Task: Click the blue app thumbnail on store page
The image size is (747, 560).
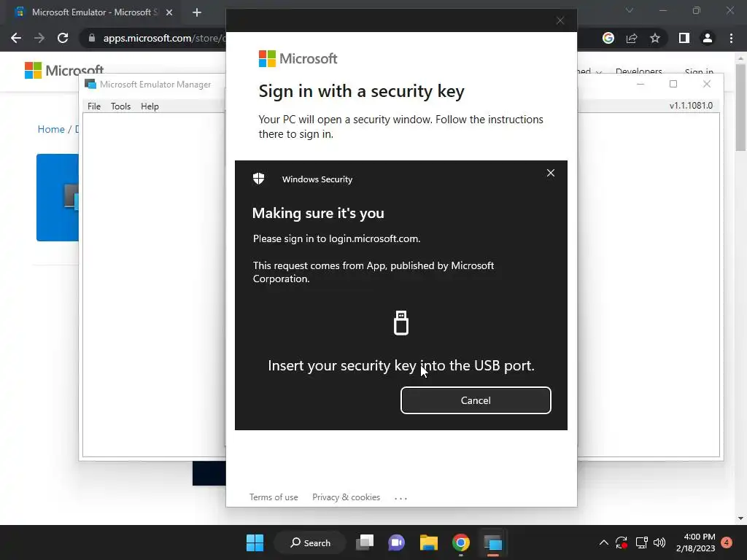Action: [x=58, y=197]
